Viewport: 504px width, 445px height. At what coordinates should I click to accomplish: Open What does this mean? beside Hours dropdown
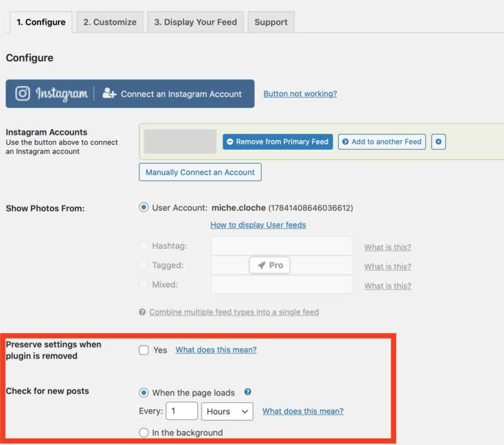303,411
